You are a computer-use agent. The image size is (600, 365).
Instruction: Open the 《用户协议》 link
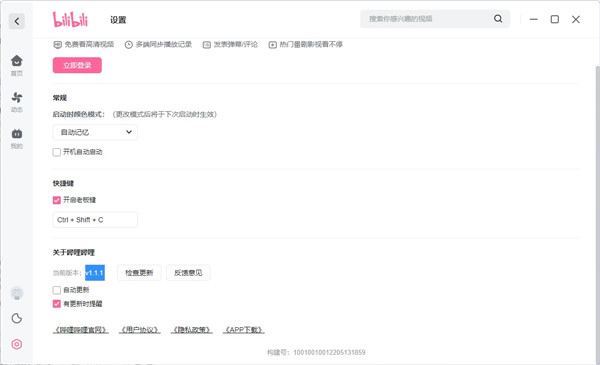click(140, 330)
